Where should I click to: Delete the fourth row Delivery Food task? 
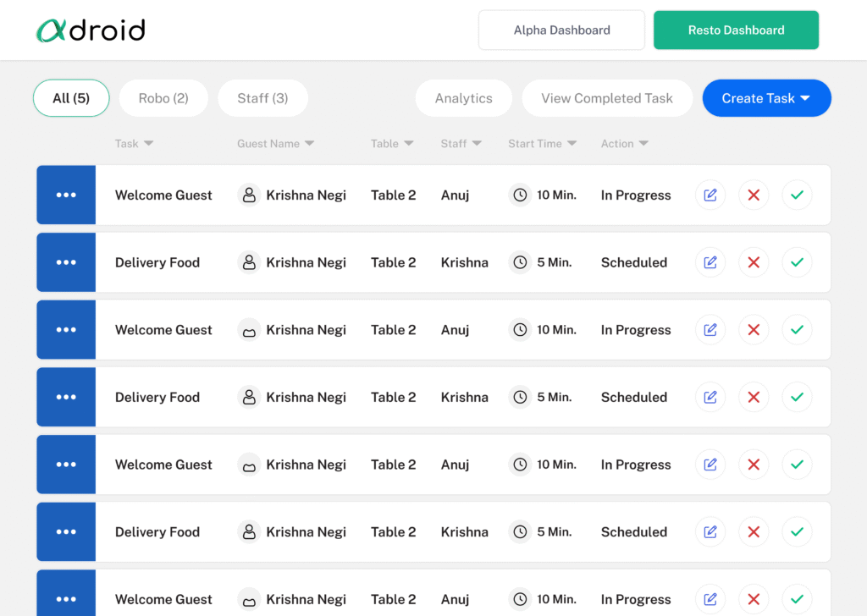pos(754,397)
